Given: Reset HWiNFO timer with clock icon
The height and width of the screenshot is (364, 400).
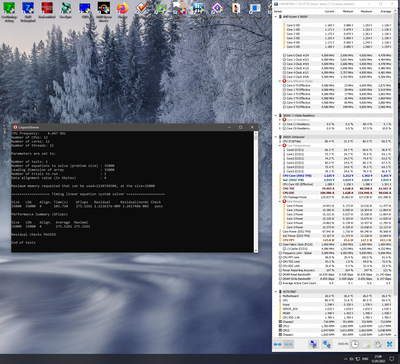Looking at the screenshot, I should (354, 344).
